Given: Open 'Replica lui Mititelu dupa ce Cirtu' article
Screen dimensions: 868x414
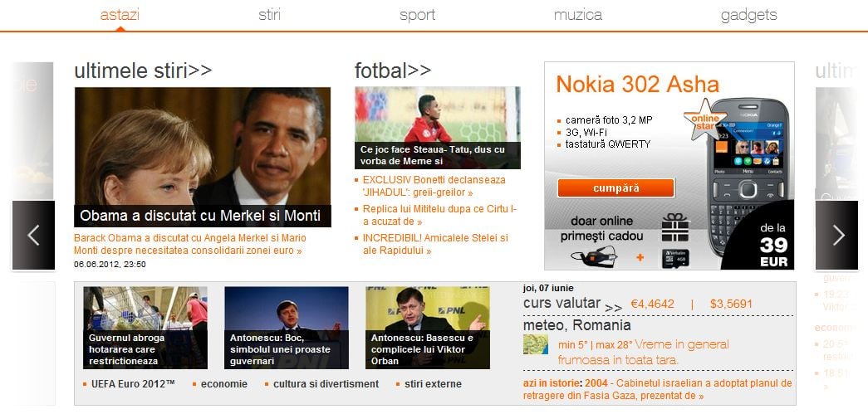Looking at the screenshot, I should point(439,215).
